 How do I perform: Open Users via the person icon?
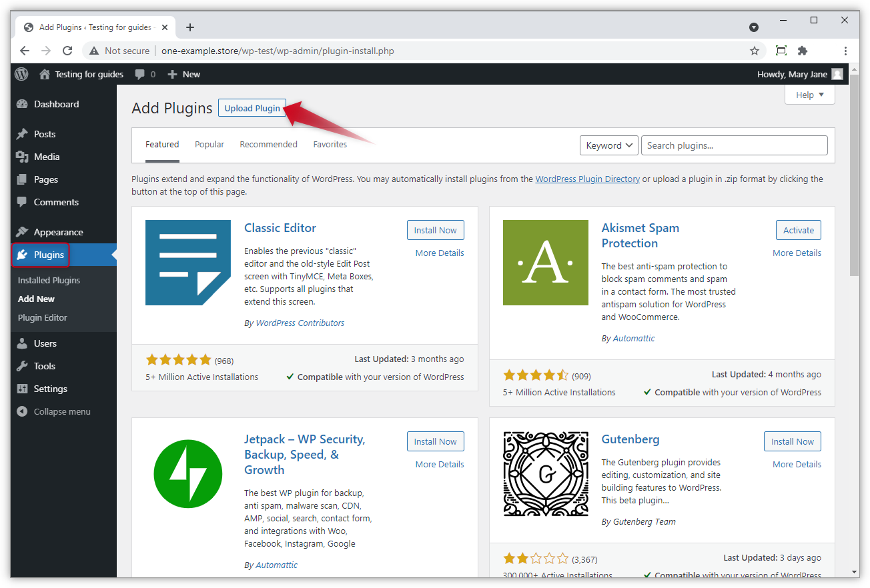click(23, 343)
